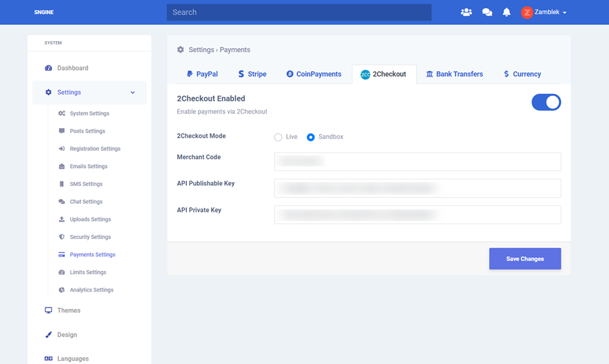Viewport: 609px width, 364px height.
Task: Click the SMS Settings phone icon
Action: pos(62,184)
